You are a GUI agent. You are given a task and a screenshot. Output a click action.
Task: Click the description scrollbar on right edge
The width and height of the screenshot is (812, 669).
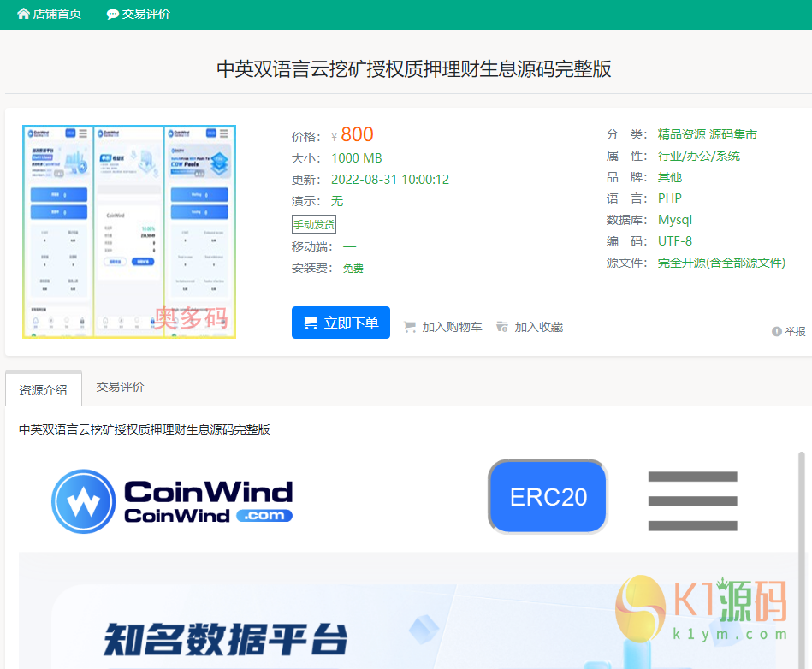[x=801, y=559]
